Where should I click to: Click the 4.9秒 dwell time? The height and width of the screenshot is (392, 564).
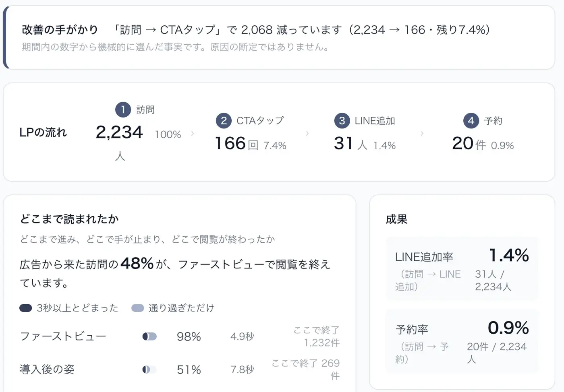click(243, 336)
